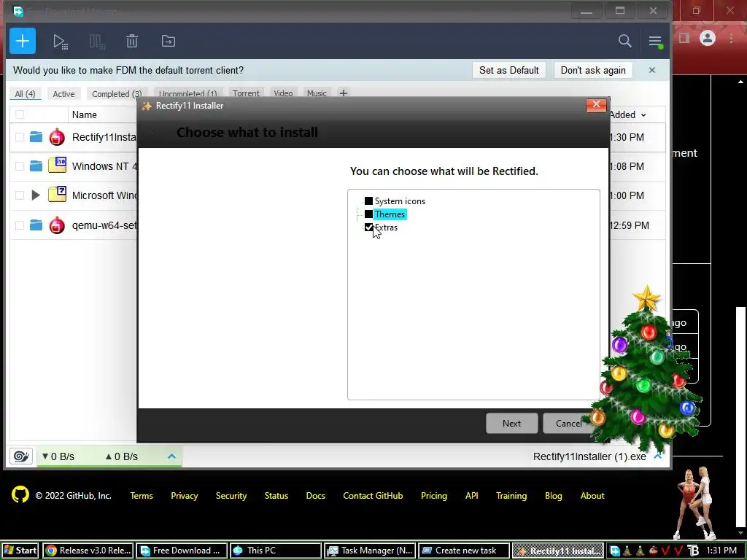Open the Docs footer link
747x560 pixels.
coord(315,496)
